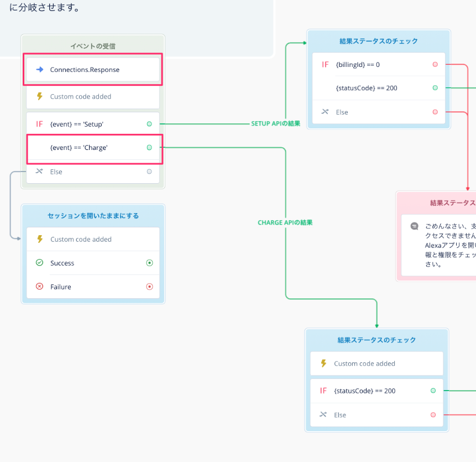This screenshot has width=476, height=462.
Task: Click the Else shuffle icon below {statusCode} == 200 in top block
Action: (325, 112)
